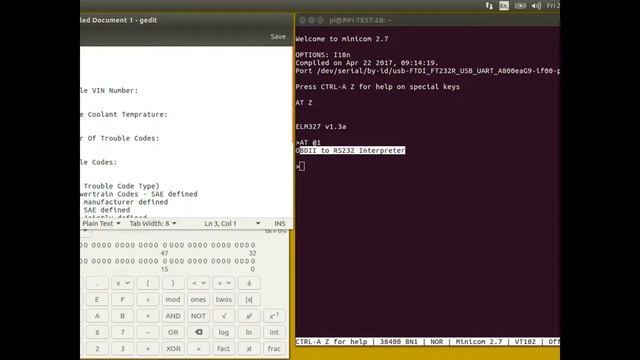The width and height of the screenshot is (640, 360).
Task: Open the x variable dropdown in calculator
Action: 122,283
